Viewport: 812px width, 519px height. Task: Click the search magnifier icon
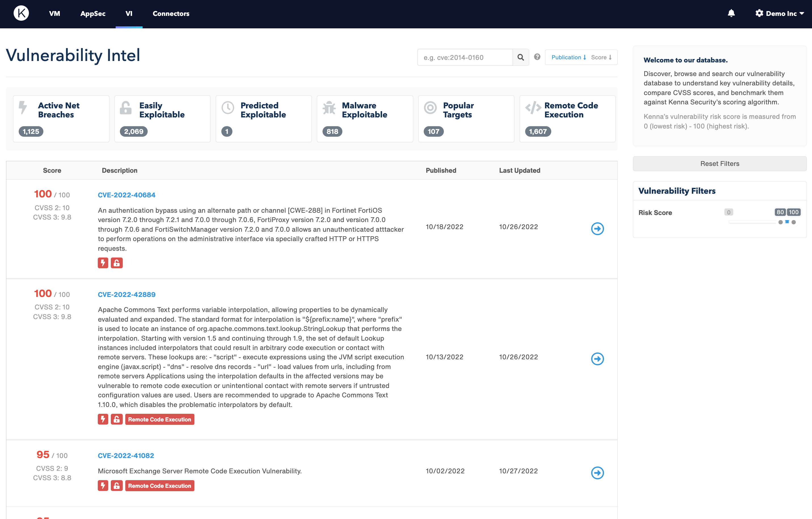click(520, 57)
